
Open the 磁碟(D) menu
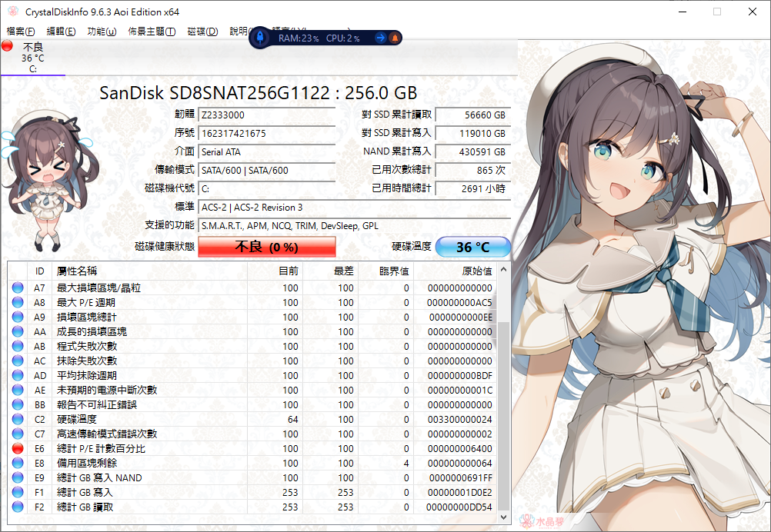202,32
